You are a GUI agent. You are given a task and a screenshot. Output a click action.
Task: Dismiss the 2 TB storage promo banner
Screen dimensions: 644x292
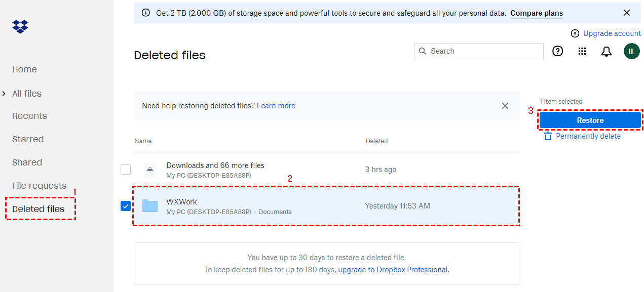tap(627, 13)
